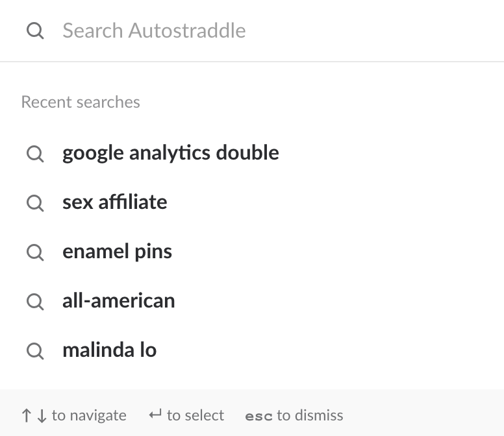Click the Recent searches heading

(x=81, y=102)
